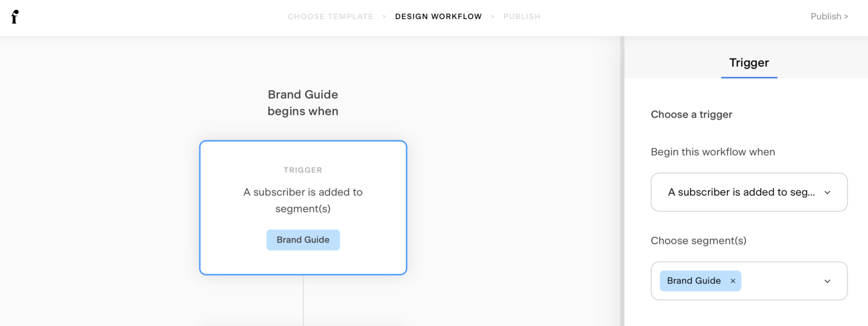Select the Brand Guide segment chip
Viewport: 868px width, 326px height.
[694, 280]
